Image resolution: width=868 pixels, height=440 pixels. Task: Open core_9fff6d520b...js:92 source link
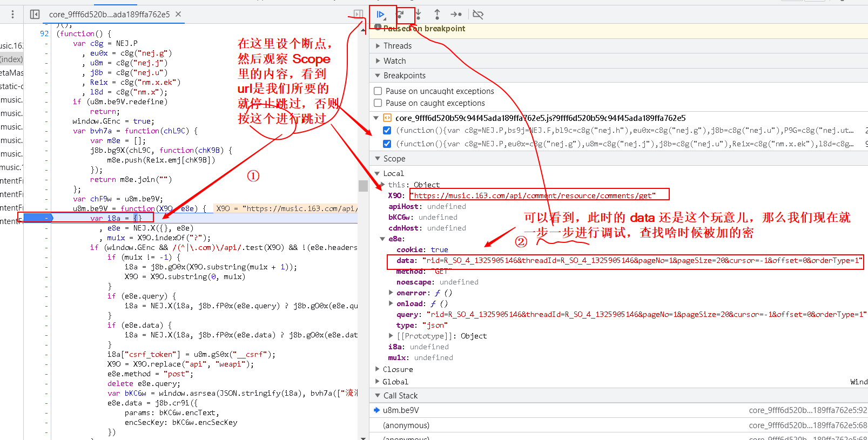point(808,410)
